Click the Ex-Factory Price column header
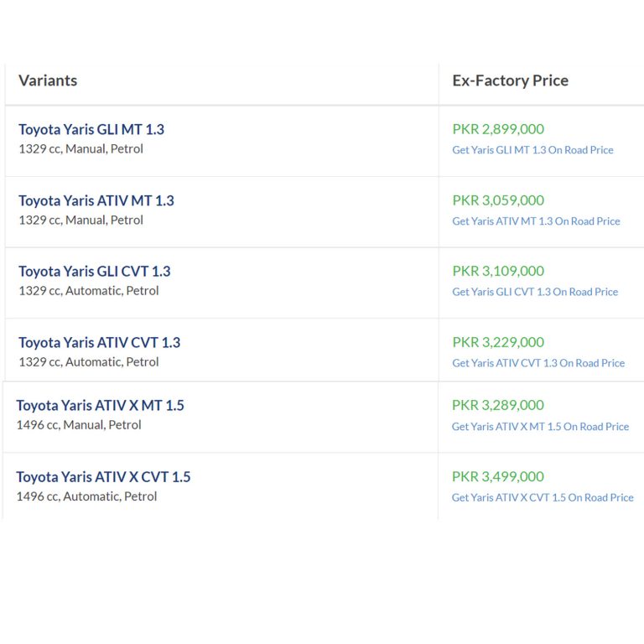Viewport: 644px width, 644px height. [x=511, y=80]
